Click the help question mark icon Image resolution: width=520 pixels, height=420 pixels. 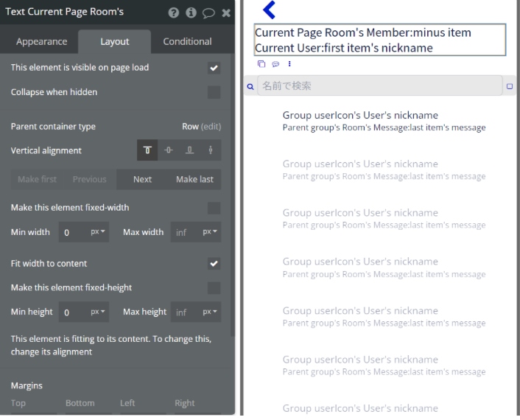pyautogui.click(x=174, y=13)
